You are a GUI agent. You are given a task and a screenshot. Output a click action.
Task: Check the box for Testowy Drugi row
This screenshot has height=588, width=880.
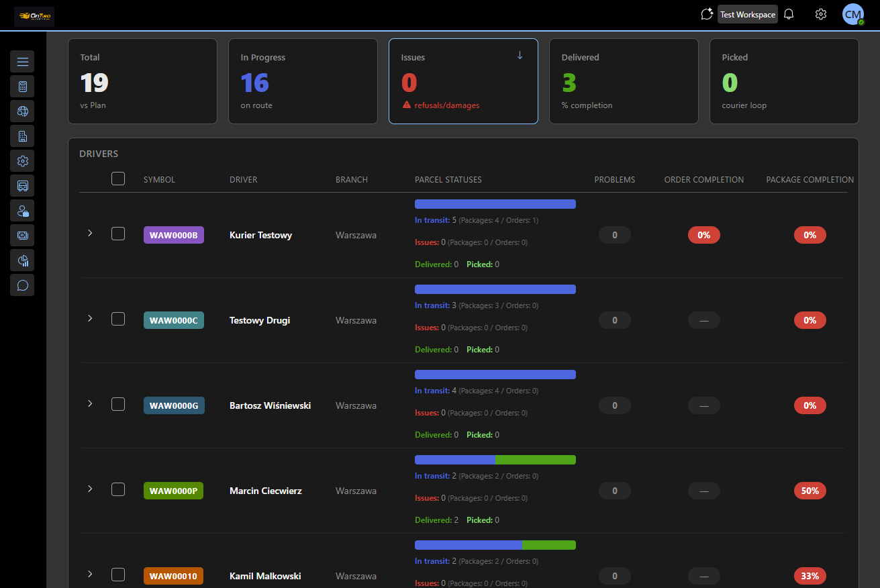(x=118, y=319)
